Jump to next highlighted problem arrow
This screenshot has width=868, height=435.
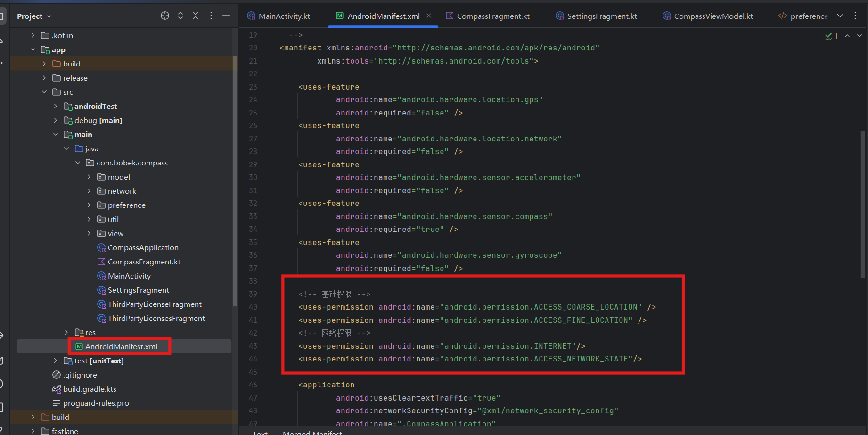(x=860, y=36)
